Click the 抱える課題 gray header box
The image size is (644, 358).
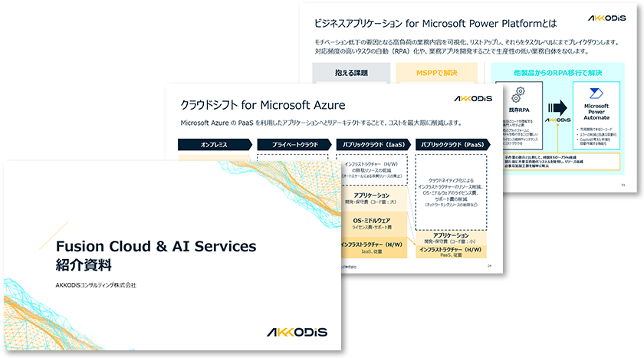pyautogui.click(x=351, y=73)
